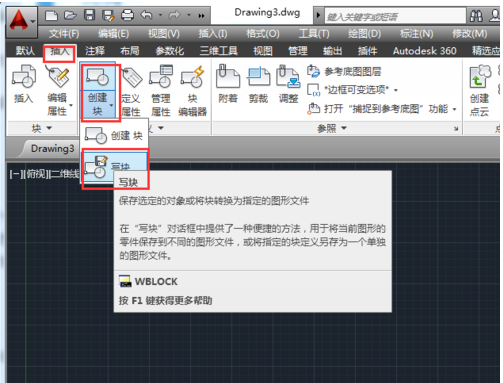Create a new drawing from quick access toolbar
The image size is (503, 383).
51,15
